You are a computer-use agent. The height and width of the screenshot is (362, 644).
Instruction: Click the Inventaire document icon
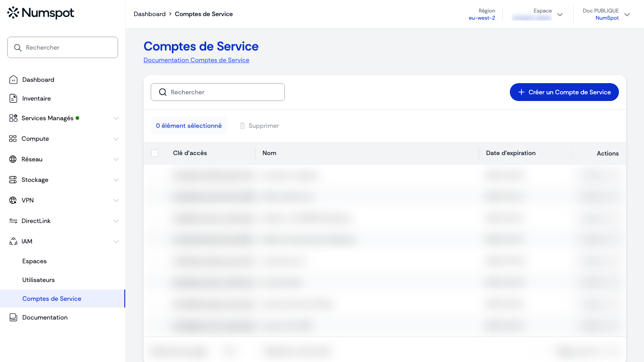(13, 98)
